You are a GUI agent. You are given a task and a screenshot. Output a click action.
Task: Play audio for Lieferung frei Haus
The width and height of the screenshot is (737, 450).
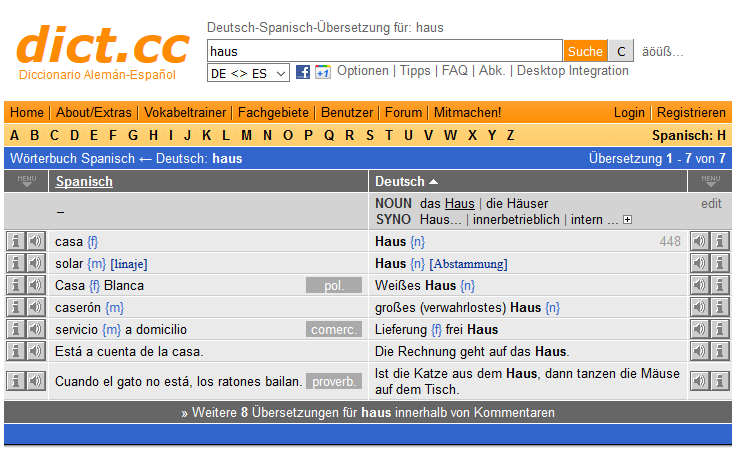[x=699, y=329]
